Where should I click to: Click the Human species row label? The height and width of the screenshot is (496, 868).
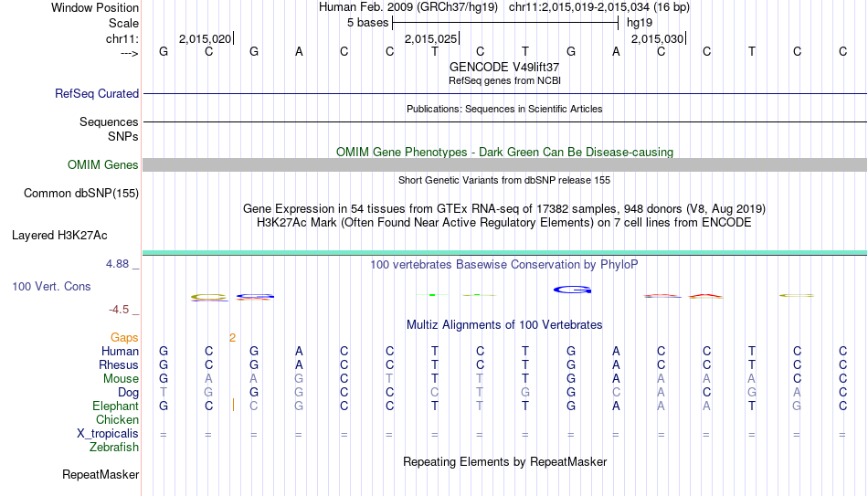pyautogui.click(x=120, y=352)
